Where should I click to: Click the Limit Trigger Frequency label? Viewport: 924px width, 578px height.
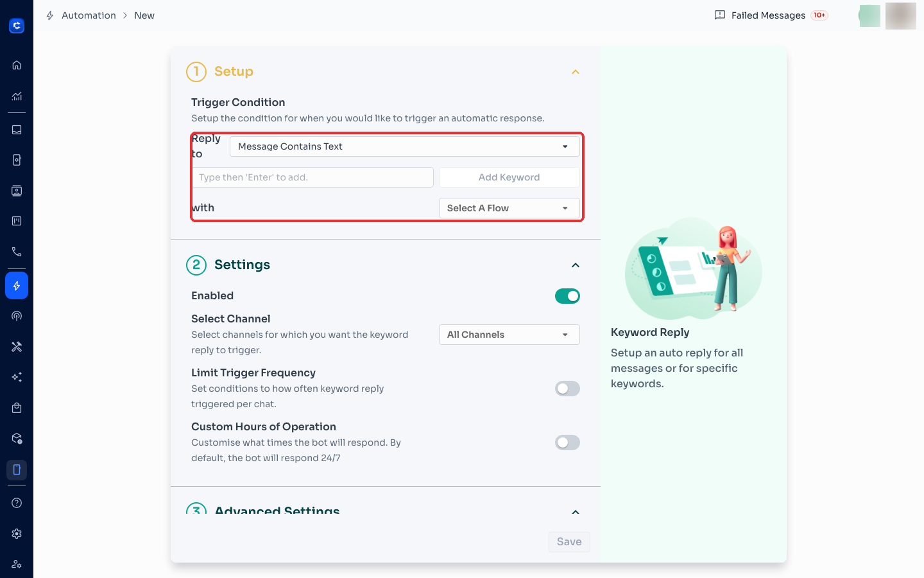click(253, 372)
